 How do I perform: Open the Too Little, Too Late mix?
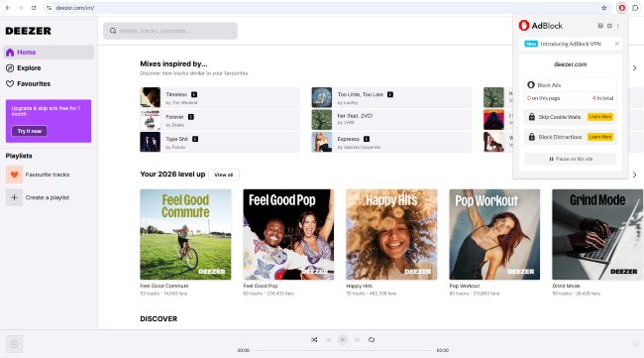(x=391, y=98)
